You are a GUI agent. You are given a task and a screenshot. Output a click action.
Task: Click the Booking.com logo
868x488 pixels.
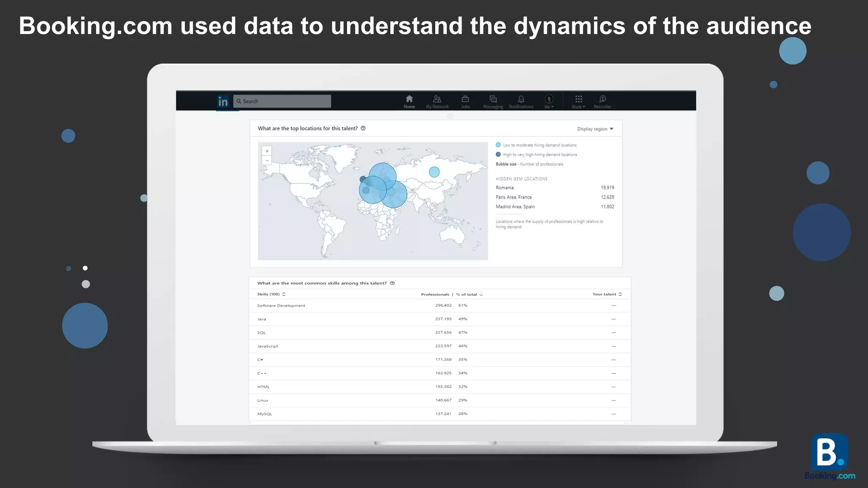click(830, 457)
